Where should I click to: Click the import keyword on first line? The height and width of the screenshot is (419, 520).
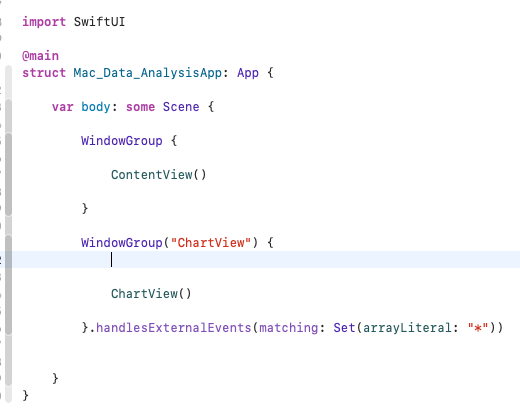(44, 22)
